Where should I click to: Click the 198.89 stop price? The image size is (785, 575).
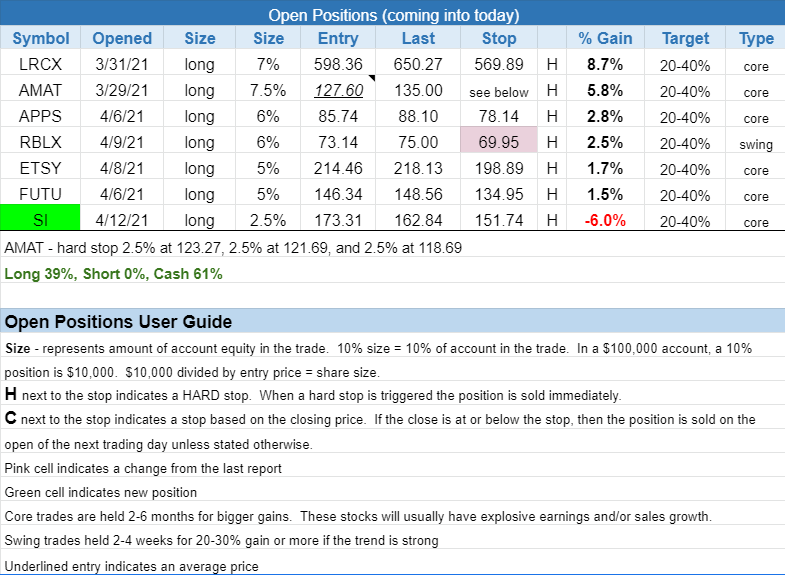coord(499,168)
